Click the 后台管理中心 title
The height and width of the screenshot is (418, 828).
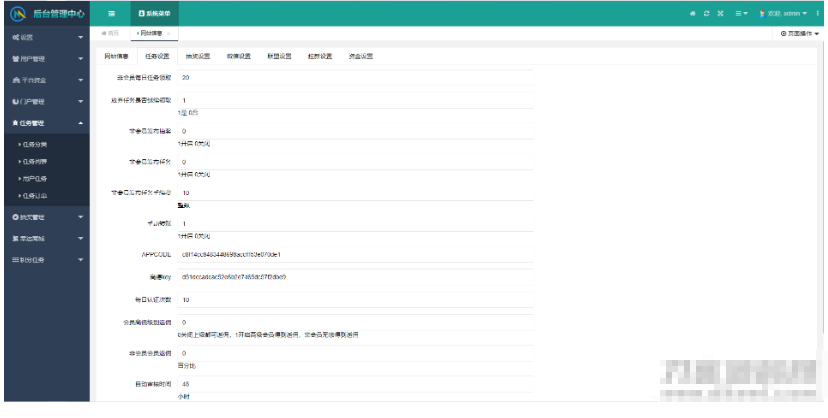pyautogui.click(x=59, y=14)
